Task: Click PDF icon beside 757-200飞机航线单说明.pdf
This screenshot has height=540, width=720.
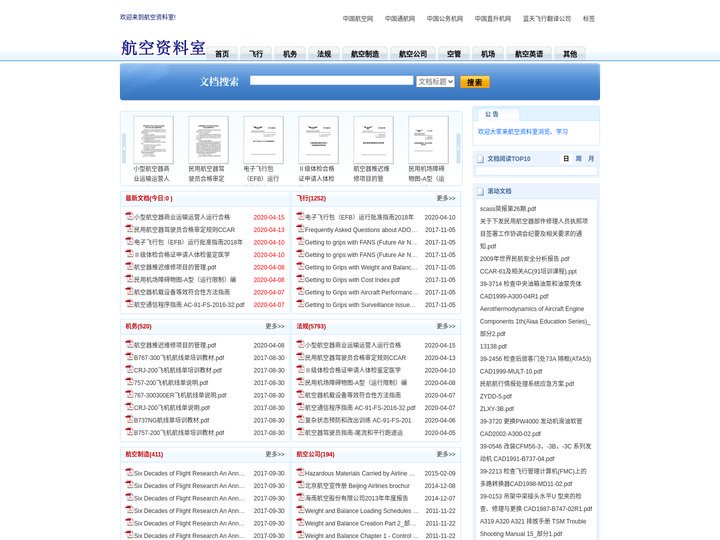Action: [x=129, y=382]
